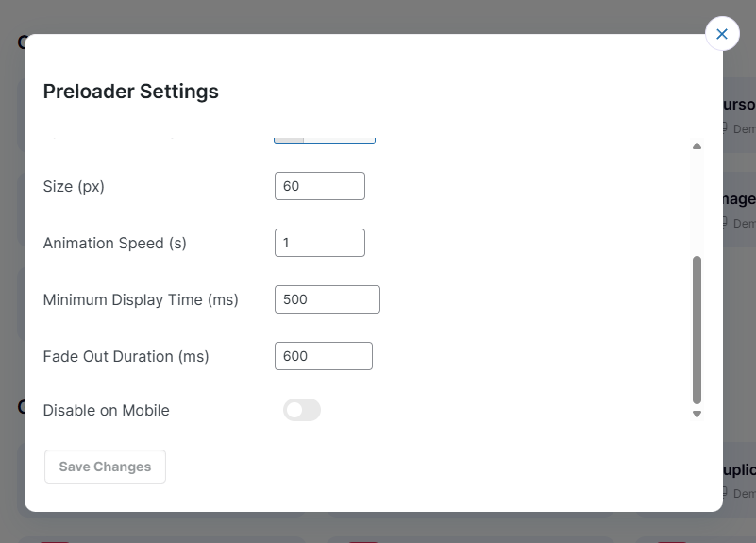Toggle the Disable on Mobile switch

pyautogui.click(x=302, y=410)
